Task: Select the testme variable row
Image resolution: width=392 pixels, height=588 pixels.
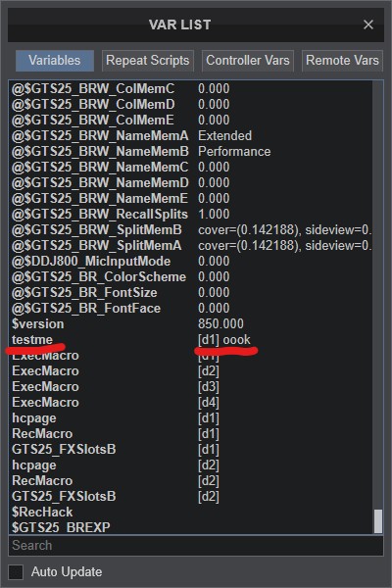Action: point(191,340)
